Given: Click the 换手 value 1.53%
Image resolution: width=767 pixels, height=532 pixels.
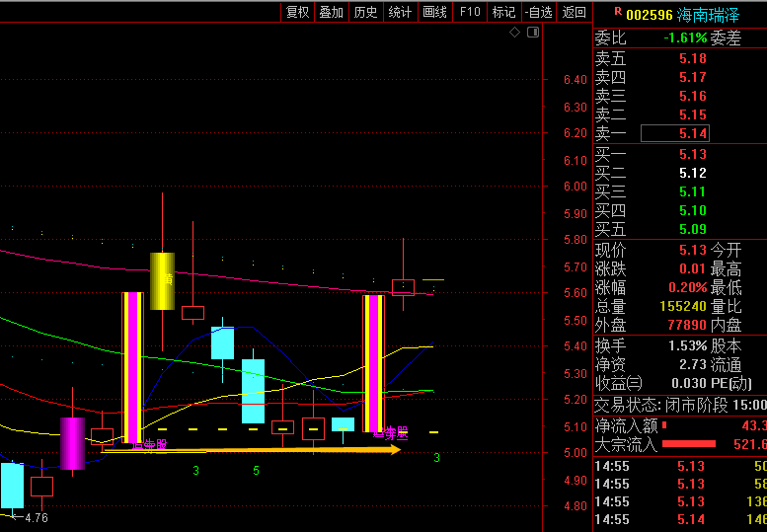Looking at the screenshot, I should click(687, 345).
